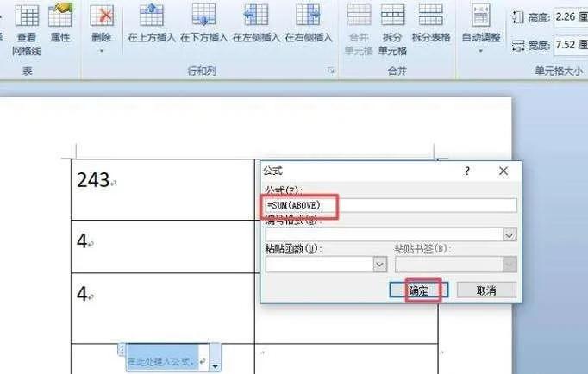
Task: Open the paste function (粘贴函数) dropdown
Action: 380,265
